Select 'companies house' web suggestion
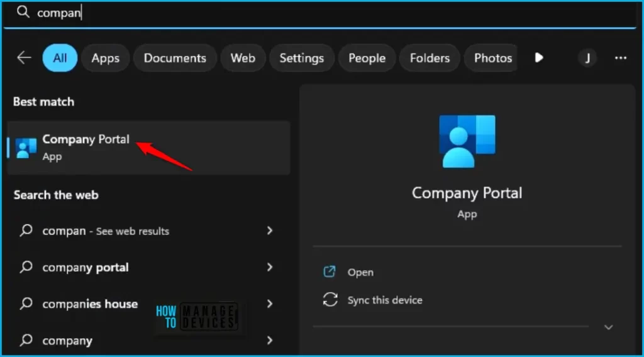 tap(148, 304)
